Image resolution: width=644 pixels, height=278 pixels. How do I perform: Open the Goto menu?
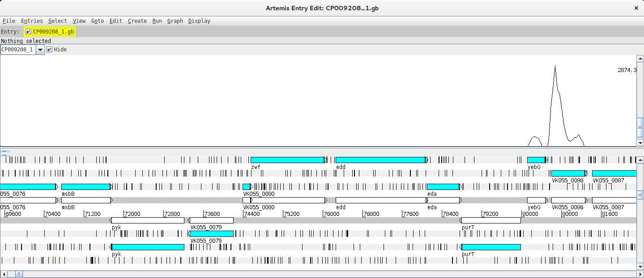[x=97, y=21]
